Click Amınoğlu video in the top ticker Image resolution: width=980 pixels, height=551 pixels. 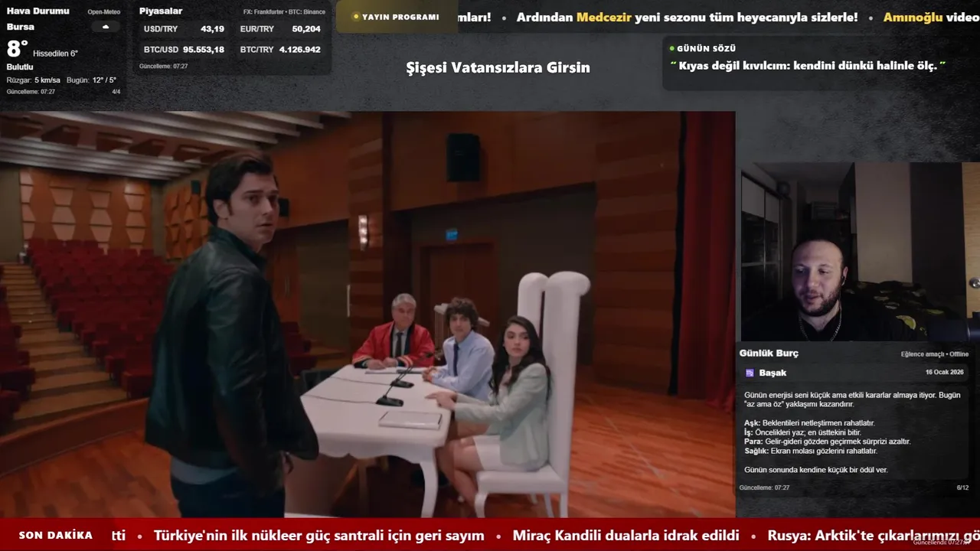click(x=931, y=17)
